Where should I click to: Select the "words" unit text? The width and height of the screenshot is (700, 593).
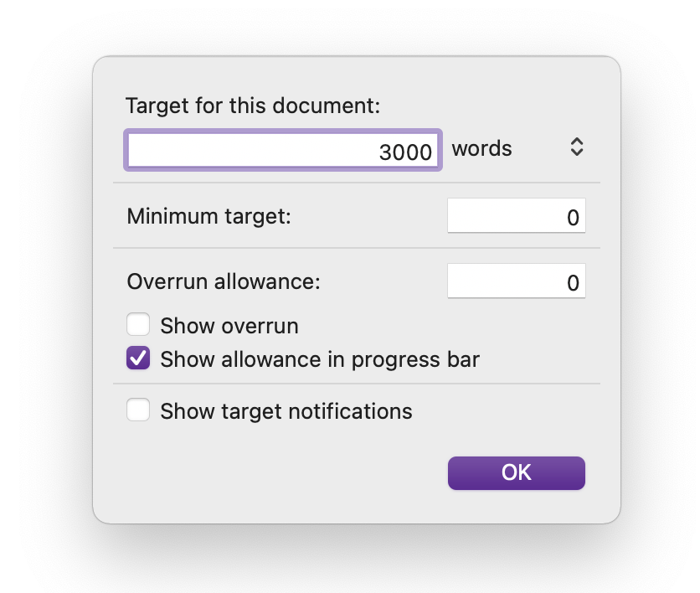coord(482,149)
